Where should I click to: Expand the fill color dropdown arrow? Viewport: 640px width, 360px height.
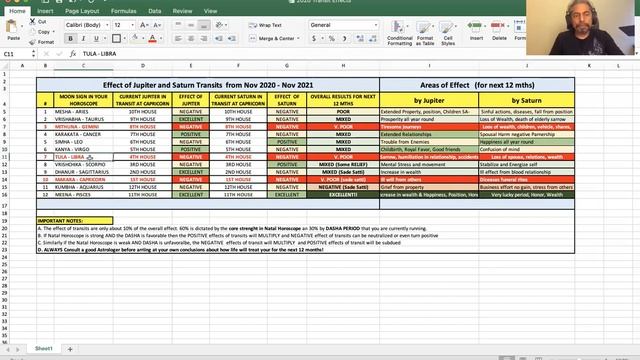click(x=143, y=38)
